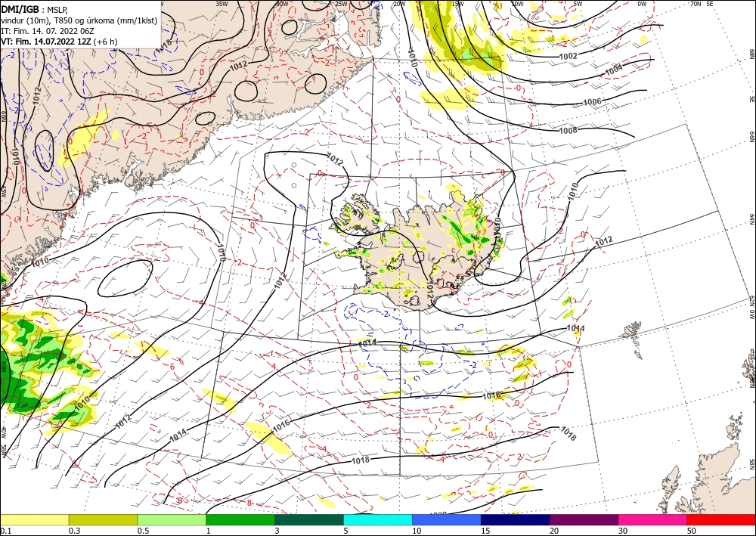Click the '0W' longitude label at top
This screenshot has width=756, height=536.
pos(642,4)
